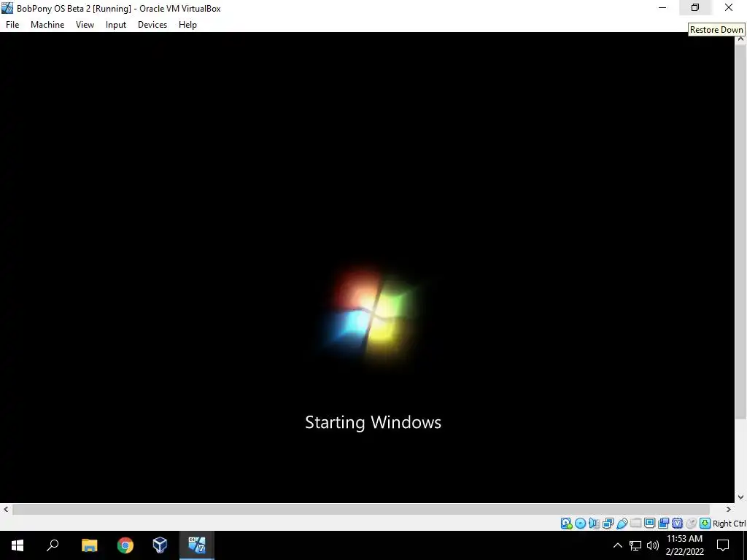Click the Starting Windows text in guest
747x560 pixels.
click(x=373, y=422)
